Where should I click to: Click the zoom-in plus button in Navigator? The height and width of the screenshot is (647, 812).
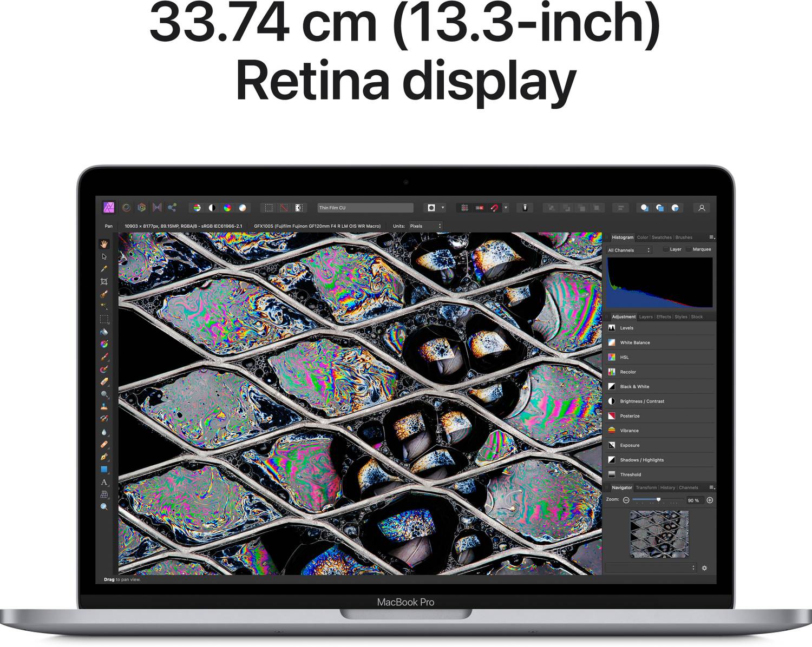pos(710,500)
